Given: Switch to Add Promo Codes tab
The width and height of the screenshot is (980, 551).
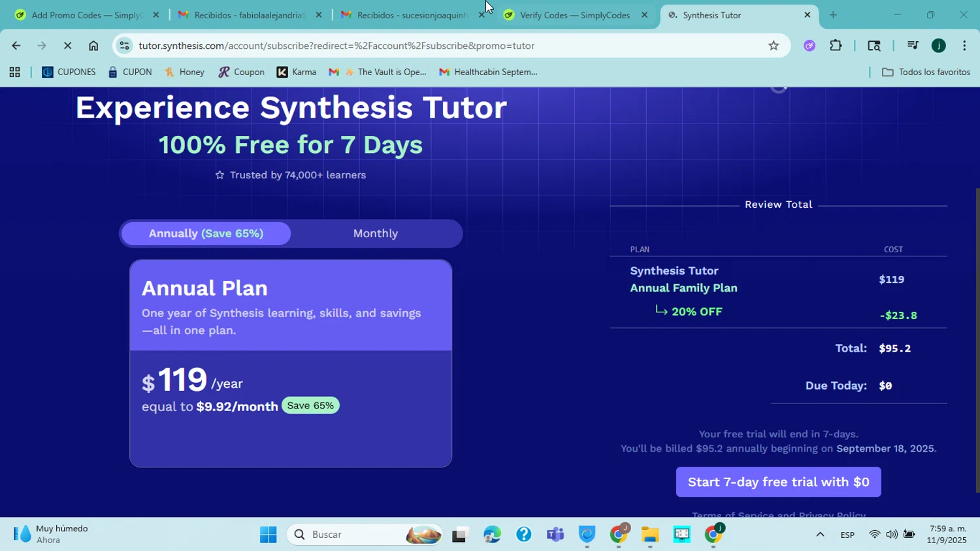Looking at the screenshot, I should 86,15.
